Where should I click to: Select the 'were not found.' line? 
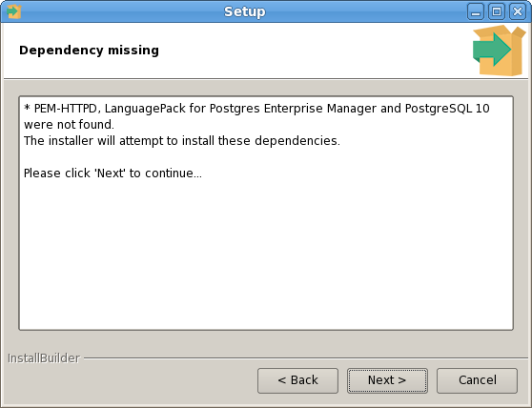click(69, 125)
